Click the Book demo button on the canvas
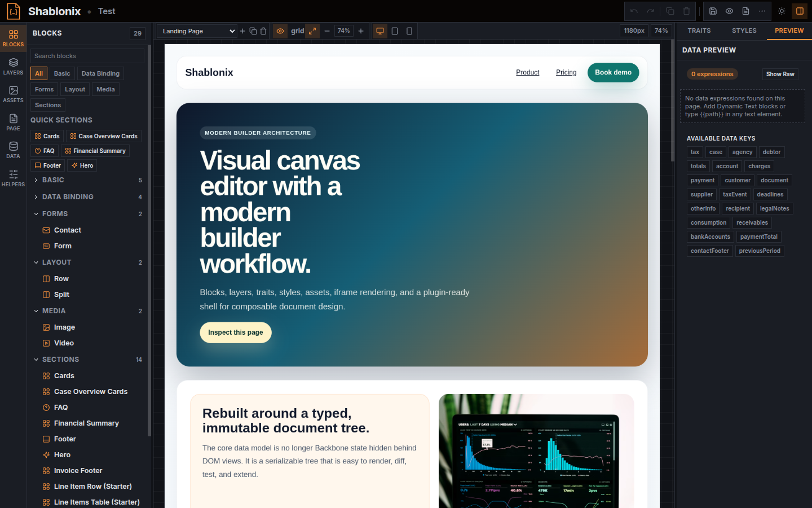 613,73
